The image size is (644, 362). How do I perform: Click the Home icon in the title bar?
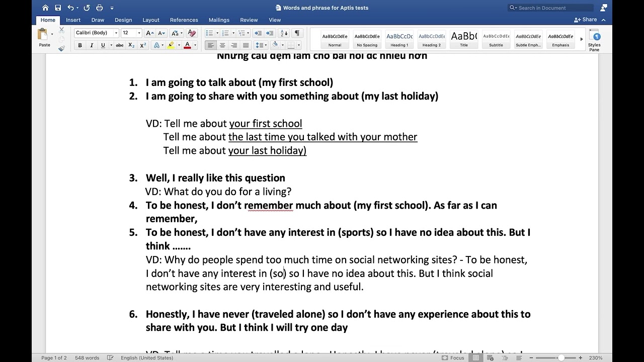(45, 8)
